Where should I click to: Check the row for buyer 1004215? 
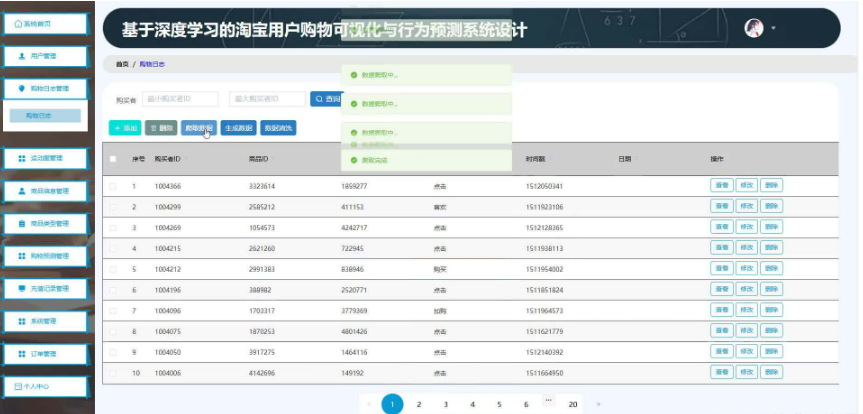coord(113,249)
